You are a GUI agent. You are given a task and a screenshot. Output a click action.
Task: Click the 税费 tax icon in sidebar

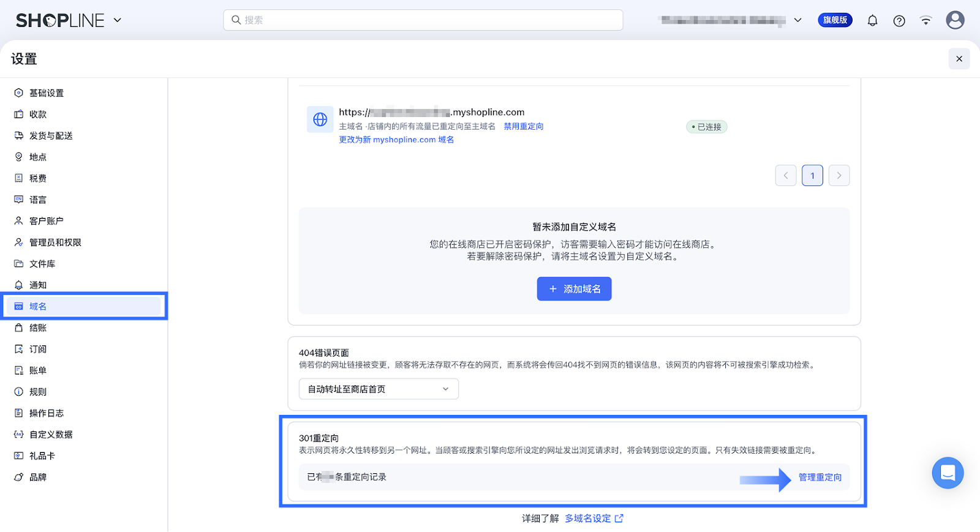19,178
